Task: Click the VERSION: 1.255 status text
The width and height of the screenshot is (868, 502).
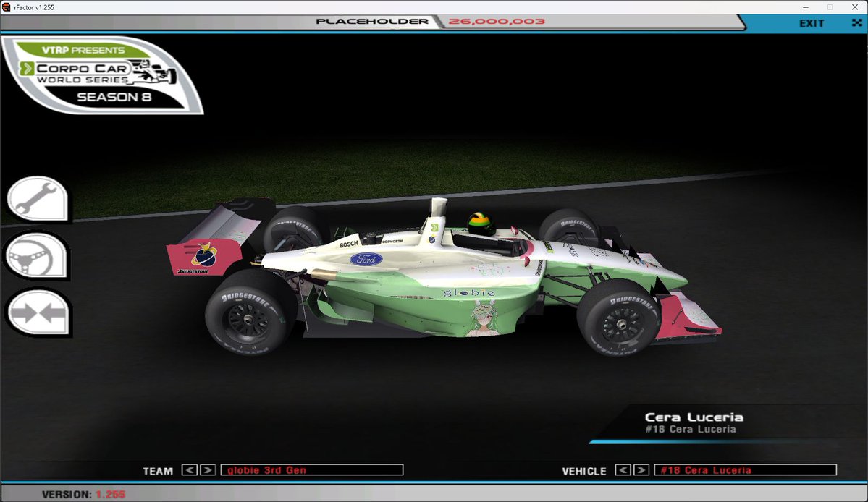Action: tap(83, 494)
